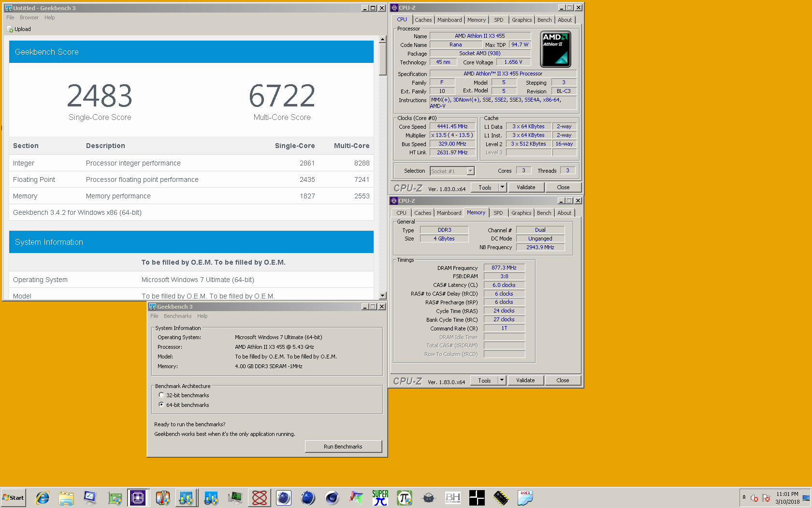Open Help menu in Geekbench 3 window
This screenshot has width=812, height=508.
coord(202,316)
